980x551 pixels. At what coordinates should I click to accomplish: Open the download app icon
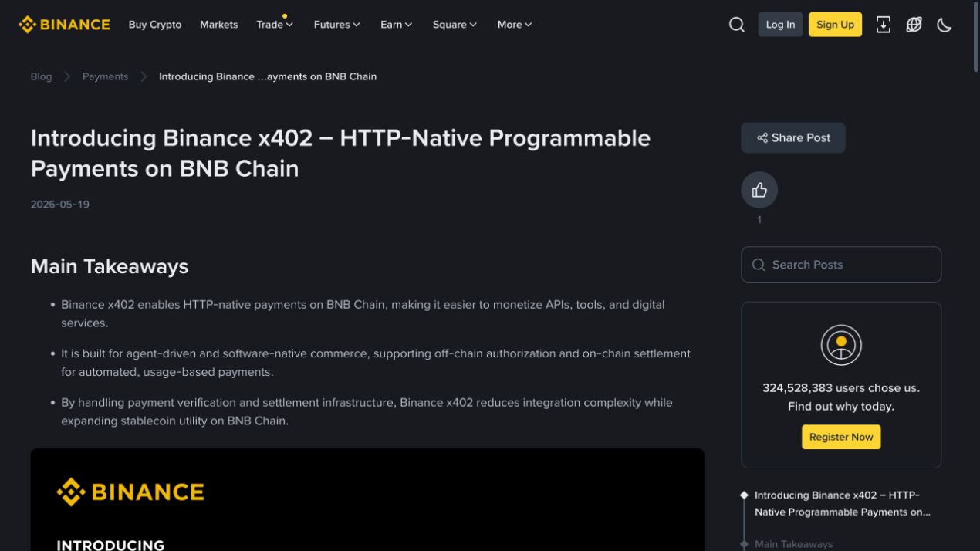pyautogui.click(x=884, y=25)
